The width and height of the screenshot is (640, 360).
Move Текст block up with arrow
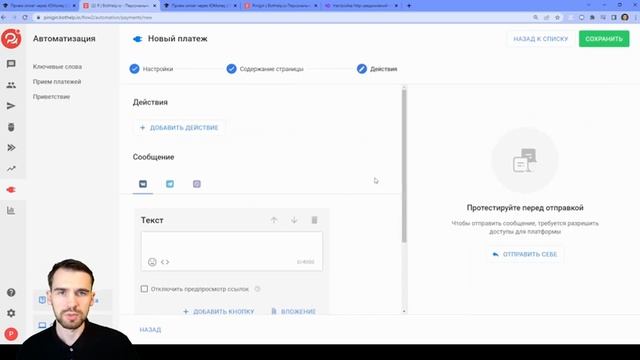[x=274, y=220]
